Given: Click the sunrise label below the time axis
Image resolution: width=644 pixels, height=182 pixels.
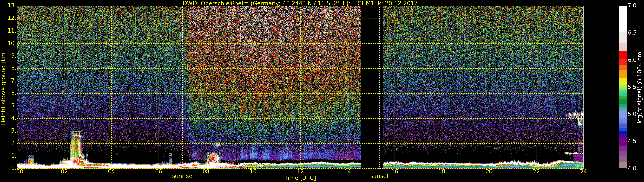Looking at the screenshot, I should [x=182, y=176].
